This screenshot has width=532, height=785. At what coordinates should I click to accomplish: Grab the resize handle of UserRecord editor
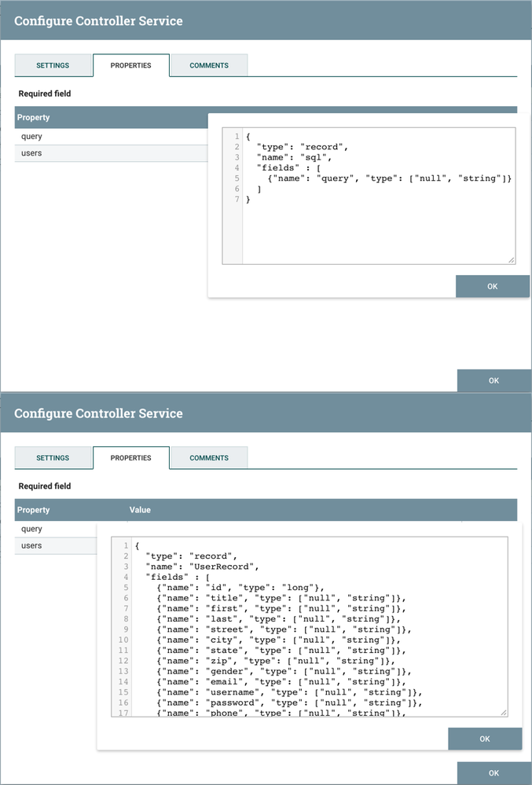(504, 713)
